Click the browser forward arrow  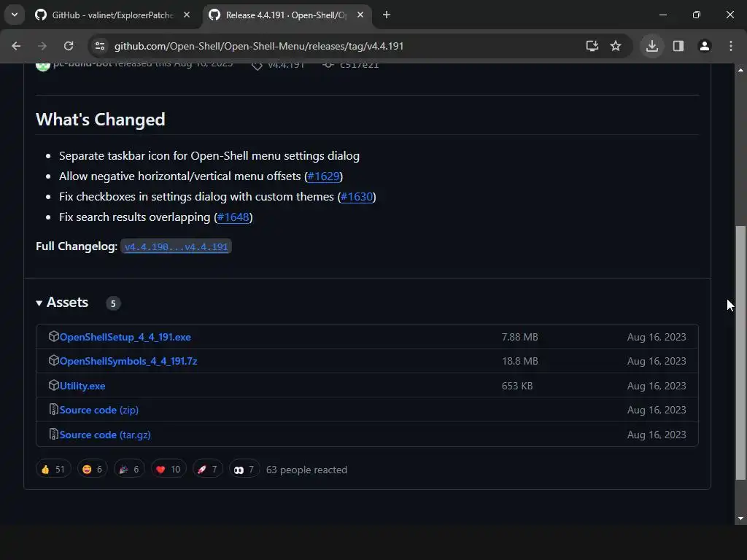(42, 46)
